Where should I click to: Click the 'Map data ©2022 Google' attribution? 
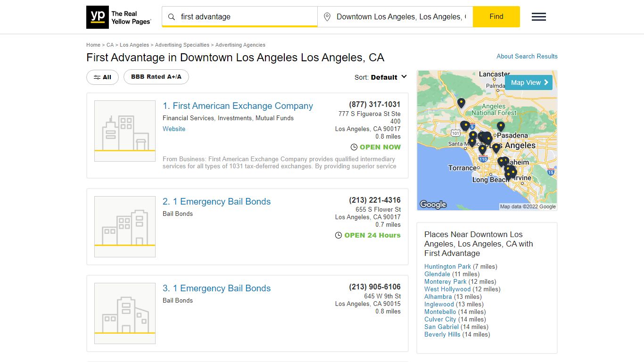pyautogui.click(x=528, y=206)
